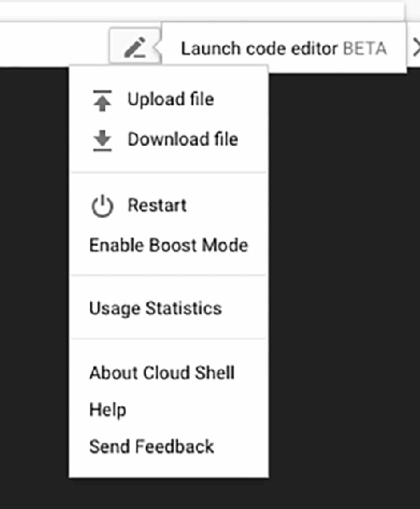Choose the Restart label in the menu
Image resolution: width=420 pixels, height=509 pixels.
[x=157, y=205]
